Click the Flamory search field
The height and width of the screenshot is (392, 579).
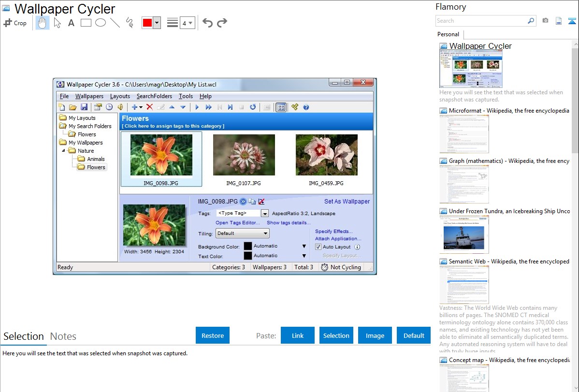481,21
